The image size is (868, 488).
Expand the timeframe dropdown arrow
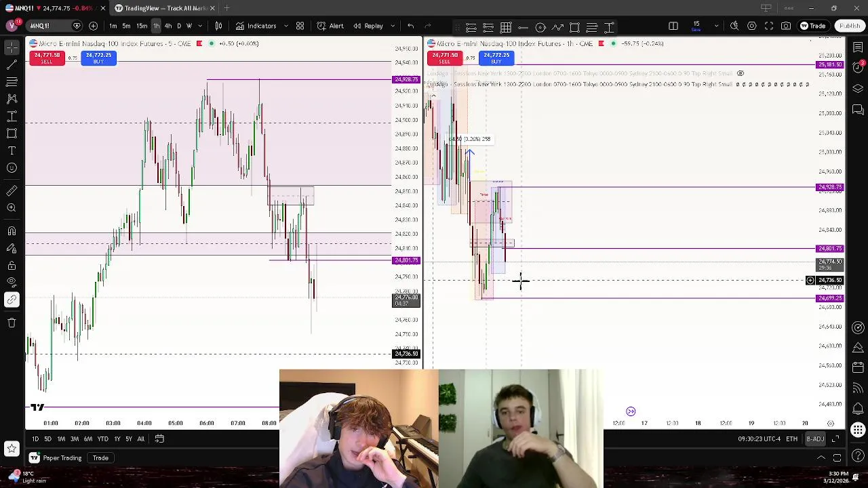(199, 26)
